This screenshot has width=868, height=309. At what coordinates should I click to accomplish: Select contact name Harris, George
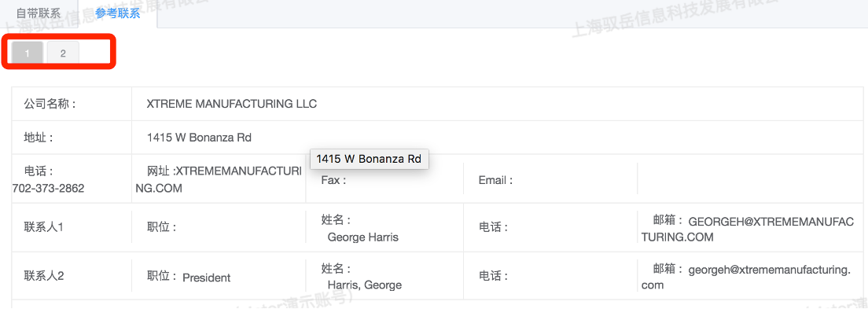click(x=365, y=285)
